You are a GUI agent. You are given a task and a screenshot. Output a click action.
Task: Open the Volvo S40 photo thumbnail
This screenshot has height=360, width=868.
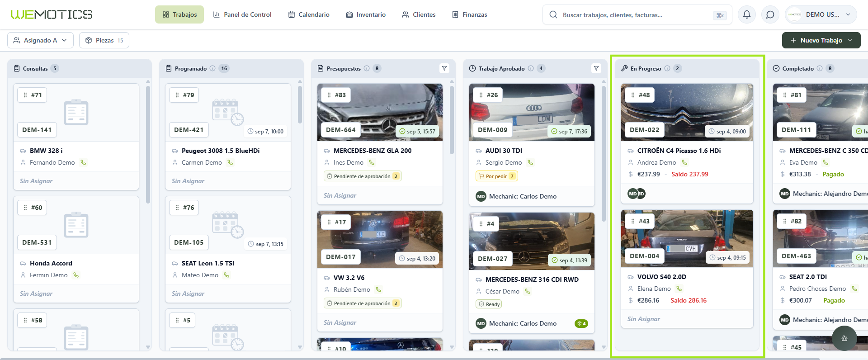coord(687,238)
